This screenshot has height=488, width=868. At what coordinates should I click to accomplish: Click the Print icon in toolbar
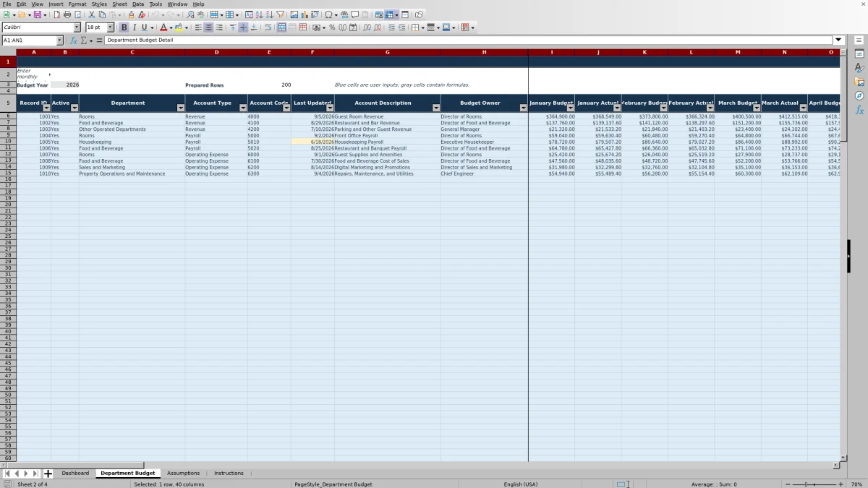(x=67, y=14)
